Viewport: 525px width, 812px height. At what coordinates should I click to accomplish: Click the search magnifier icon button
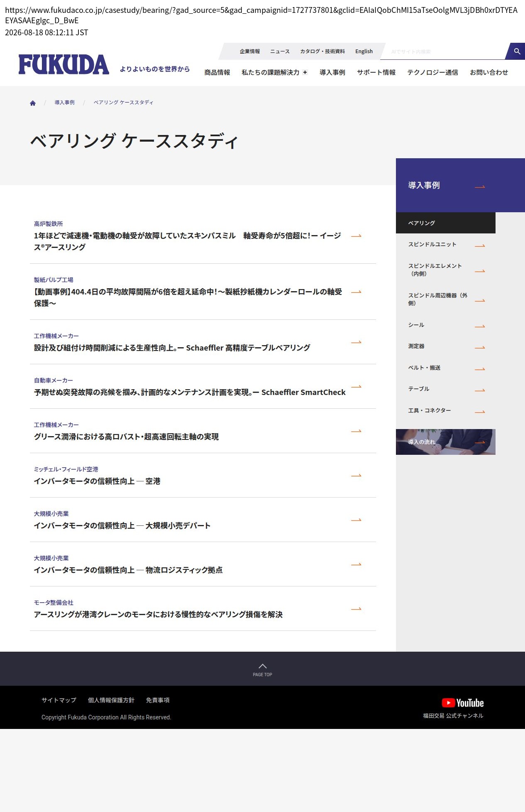[x=517, y=51]
